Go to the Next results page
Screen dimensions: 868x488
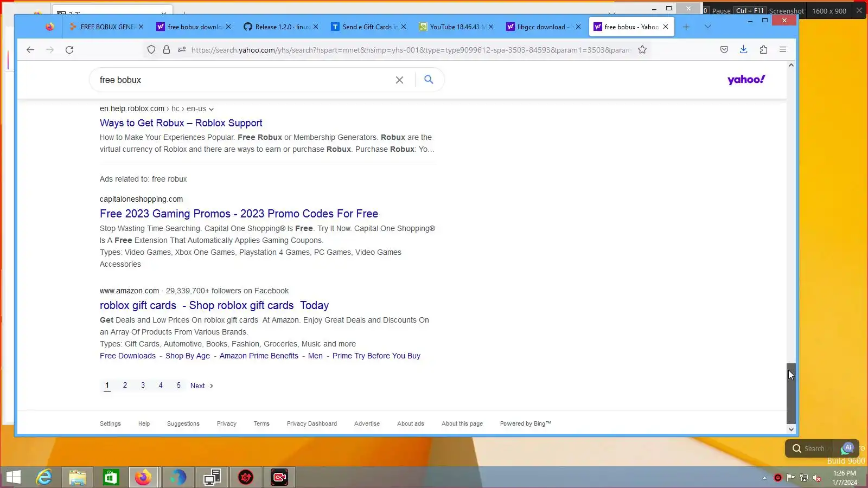click(x=202, y=386)
